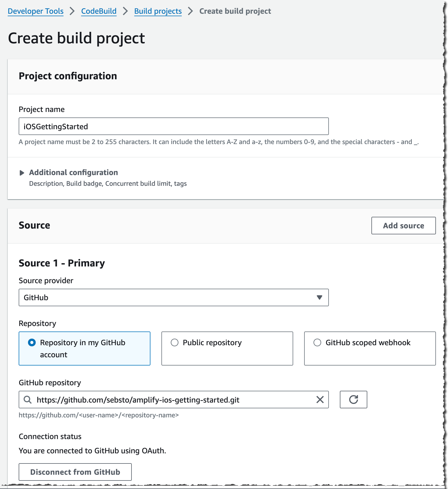This screenshot has width=448, height=489.
Task: Click Disconnect from GitHub button
Action: pos(75,472)
